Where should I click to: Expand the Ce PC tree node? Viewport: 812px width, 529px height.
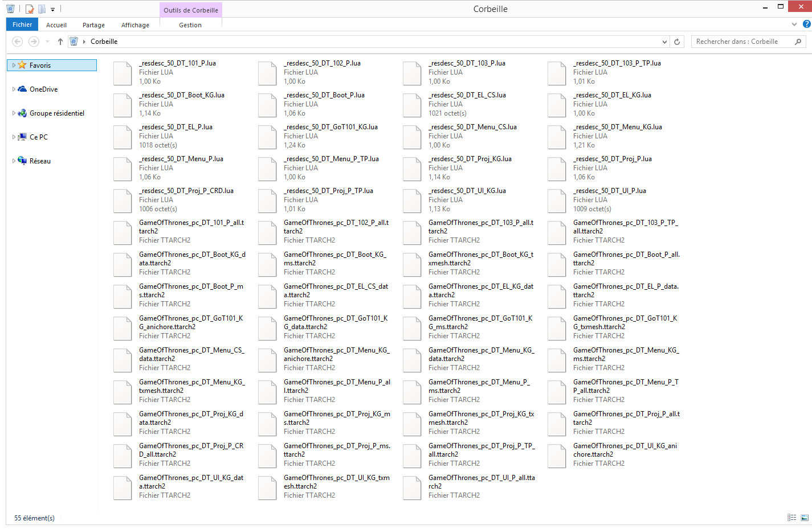(x=14, y=137)
